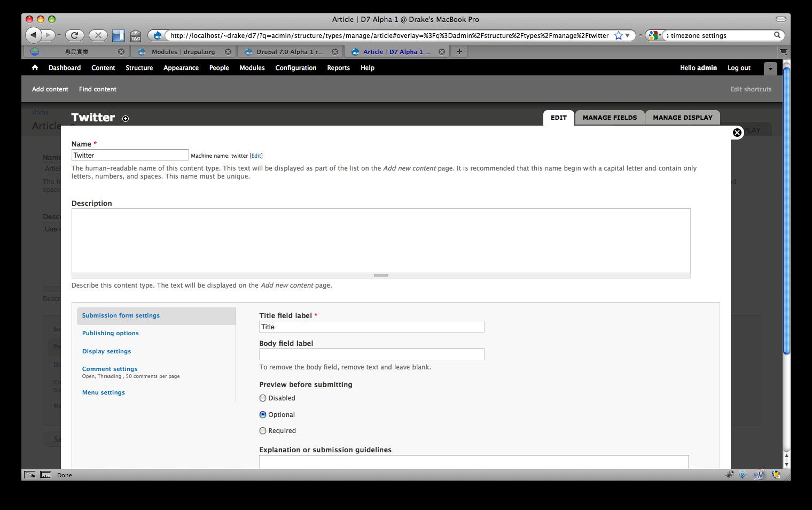The height and width of the screenshot is (510, 812).
Task: Bookmark this page with the star icon
Action: tap(619, 36)
